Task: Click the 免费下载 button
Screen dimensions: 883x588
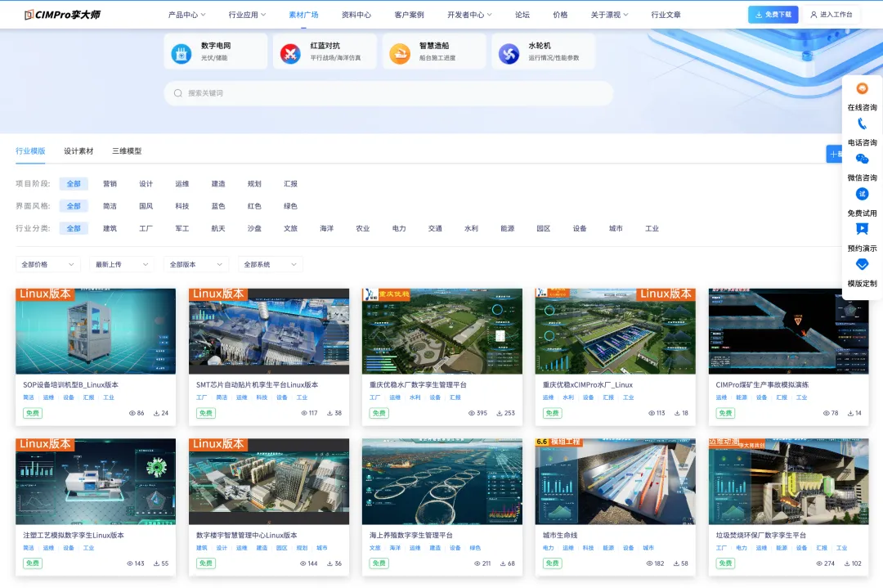Action: (x=773, y=15)
